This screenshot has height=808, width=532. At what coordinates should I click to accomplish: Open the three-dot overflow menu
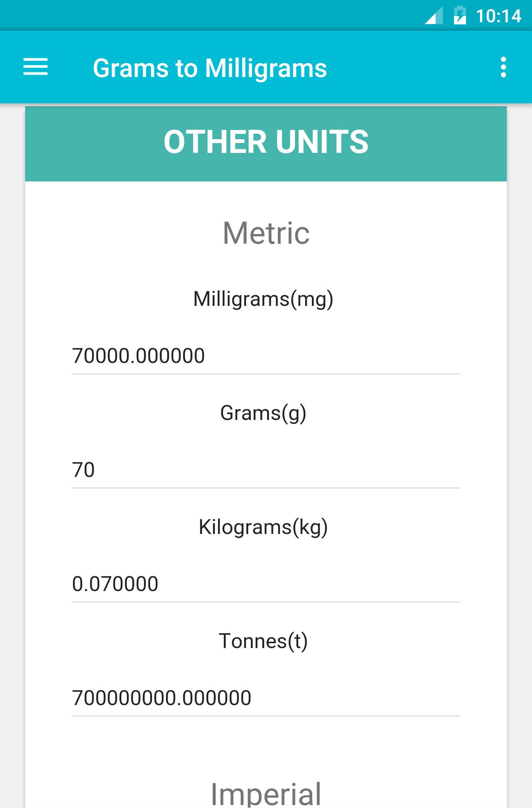pos(503,67)
